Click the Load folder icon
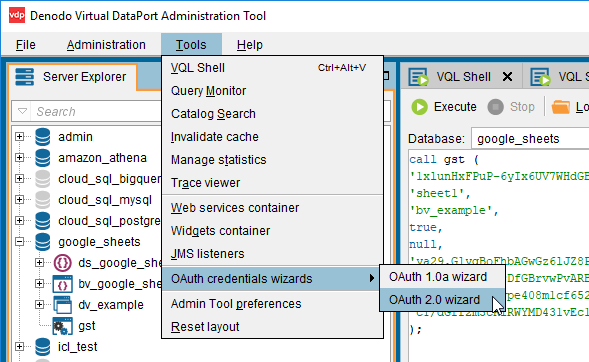The width and height of the screenshot is (589, 362). pyautogui.click(x=560, y=107)
